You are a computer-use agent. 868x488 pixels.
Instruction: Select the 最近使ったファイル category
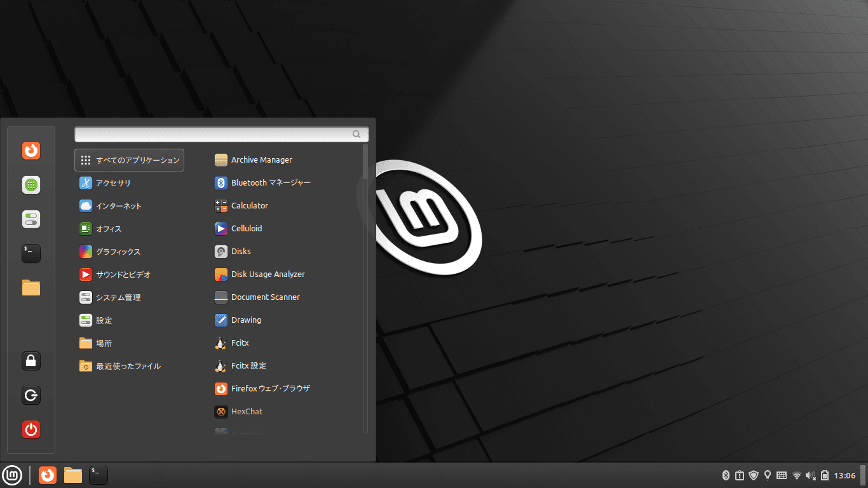(129, 366)
